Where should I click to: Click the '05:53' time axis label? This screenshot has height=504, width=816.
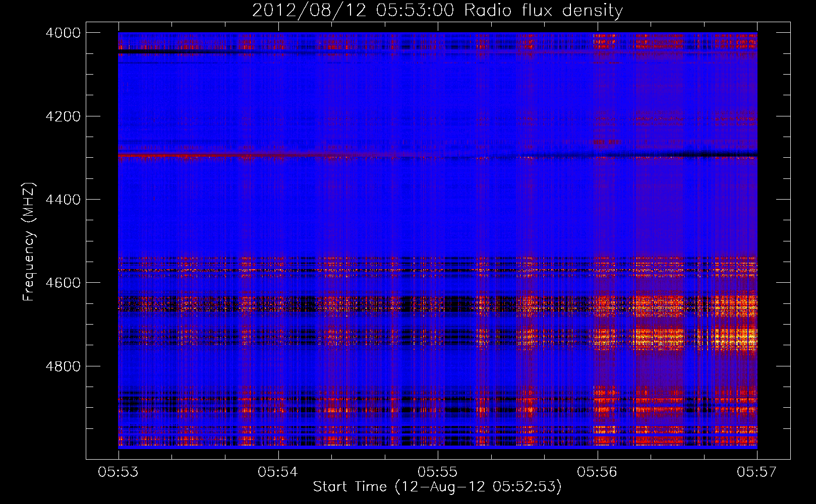click(x=119, y=472)
